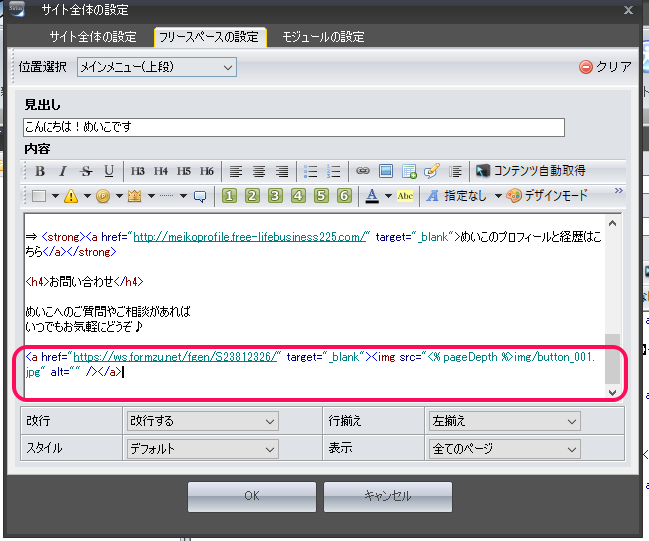
Task: Toggle bold formatting in the editor toolbar
Action: 40,171
